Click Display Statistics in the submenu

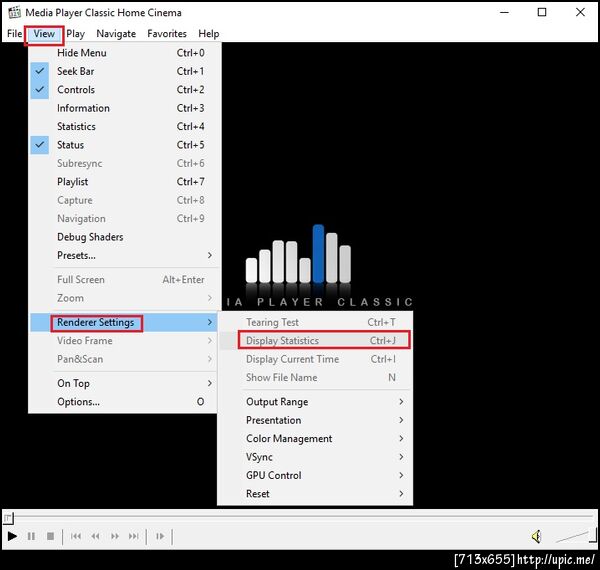coord(315,340)
